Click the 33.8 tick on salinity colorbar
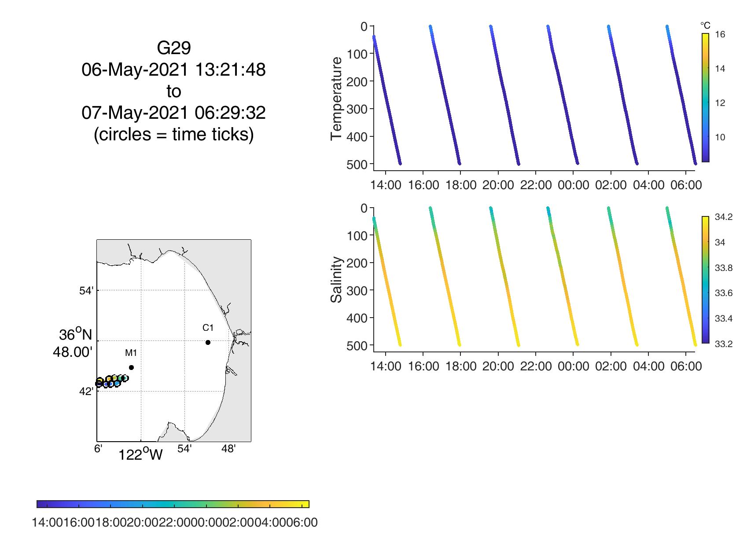Image resolution: width=747 pixels, height=560 pixels. point(723,268)
